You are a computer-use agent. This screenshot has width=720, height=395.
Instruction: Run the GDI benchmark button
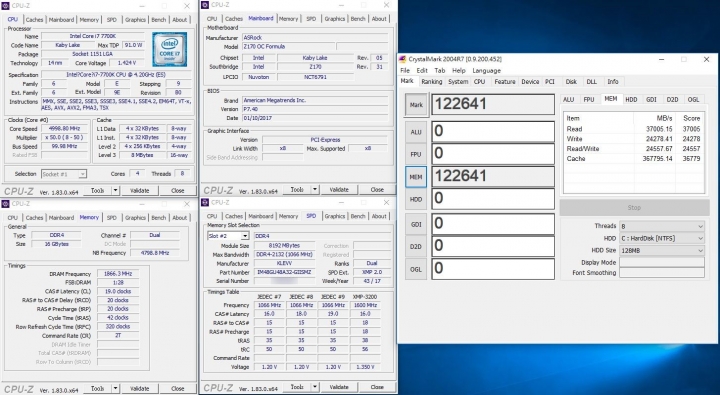[416, 224]
